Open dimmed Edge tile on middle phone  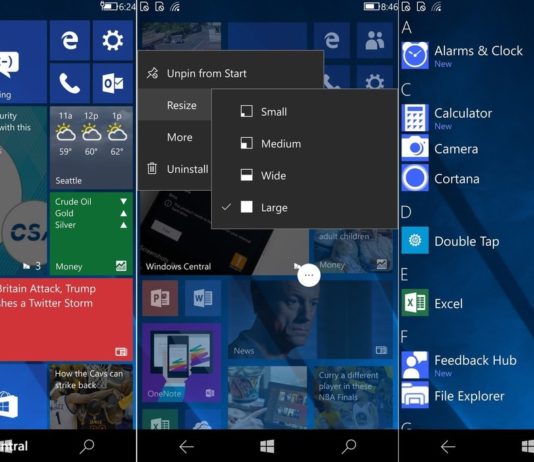coord(332,40)
